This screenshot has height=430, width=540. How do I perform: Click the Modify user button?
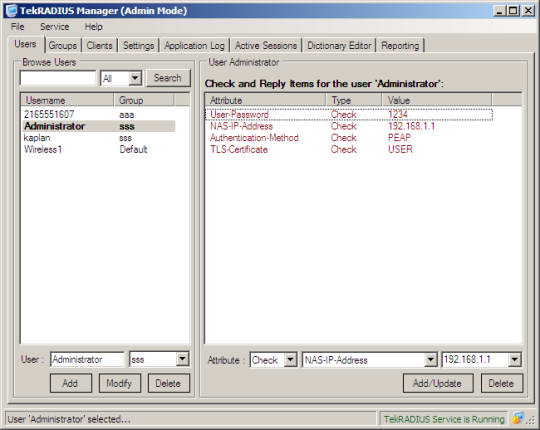(120, 383)
